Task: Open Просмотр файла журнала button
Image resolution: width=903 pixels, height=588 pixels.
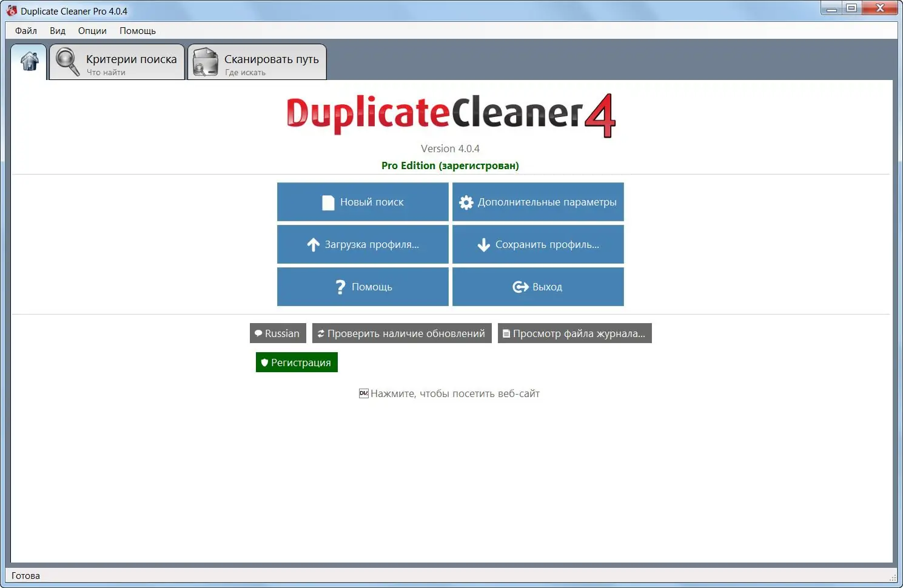Action: [x=575, y=333]
